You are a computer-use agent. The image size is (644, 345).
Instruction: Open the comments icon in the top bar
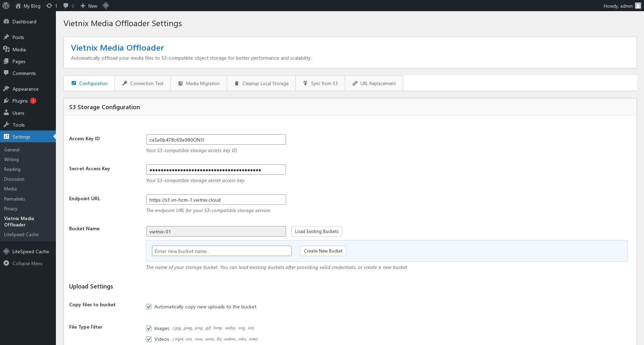click(66, 6)
